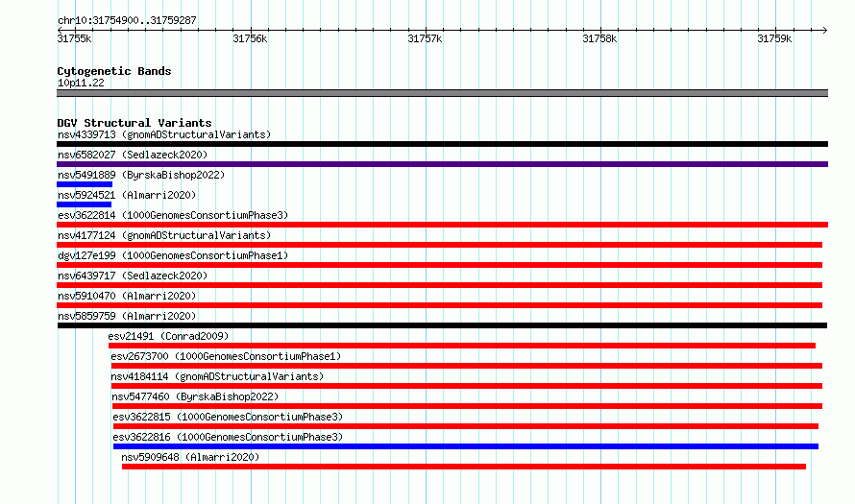Click the ruler's right arrowhead
Viewport: 855px width, 504px height.
click(x=824, y=30)
